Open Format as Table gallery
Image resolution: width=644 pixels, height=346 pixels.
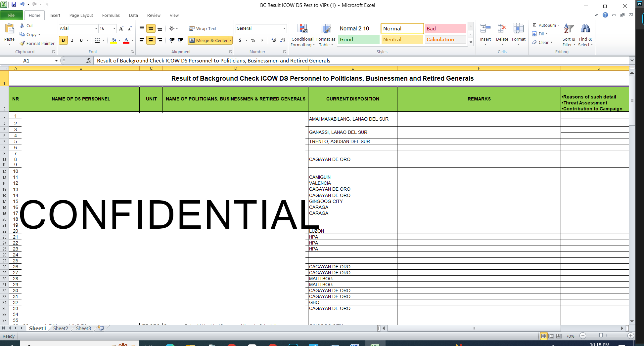pos(326,35)
